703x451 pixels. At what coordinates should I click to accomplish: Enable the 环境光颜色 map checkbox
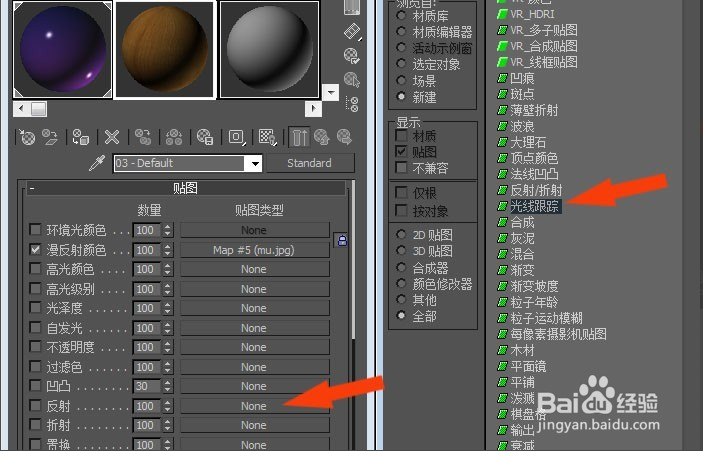tap(35, 230)
